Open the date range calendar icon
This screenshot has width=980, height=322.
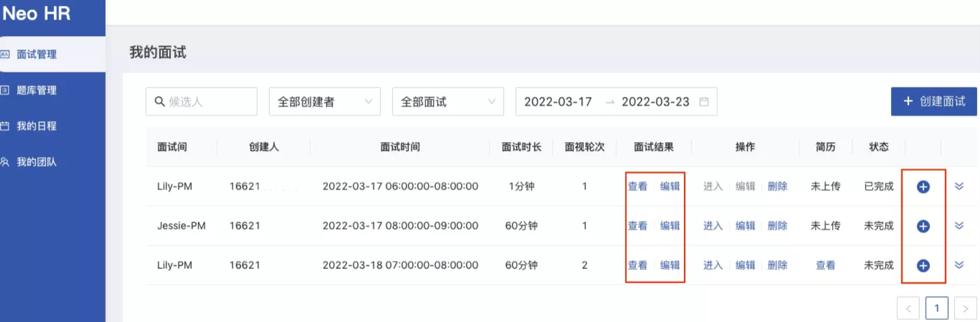pyautogui.click(x=704, y=101)
